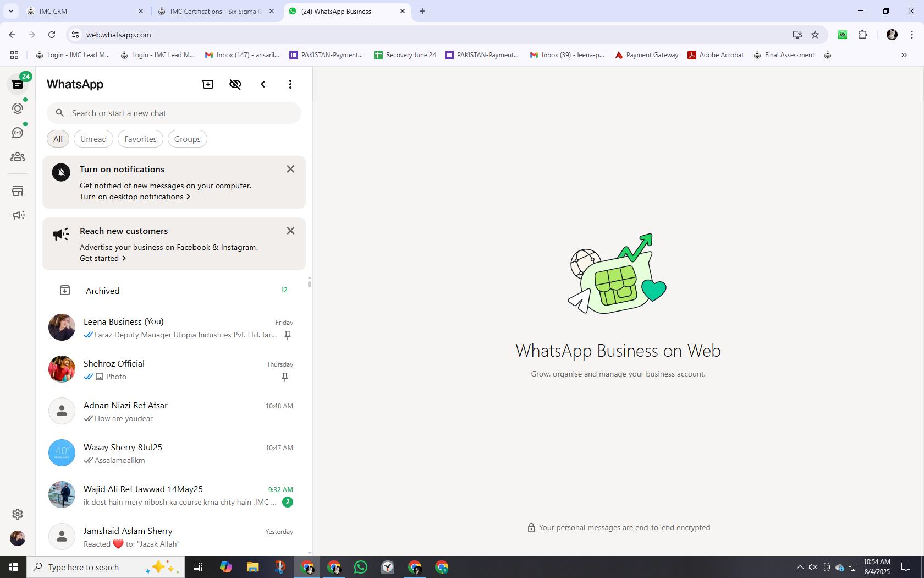The height and width of the screenshot is (578, 924).
Task: Open Payment Gateway bookmark
Action: pos(646,55)
